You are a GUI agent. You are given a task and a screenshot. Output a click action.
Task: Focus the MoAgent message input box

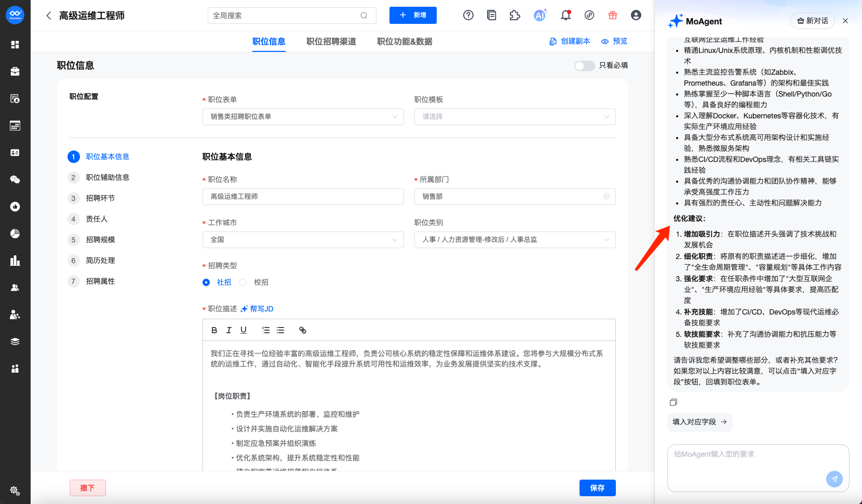pyautogui.click(x=758, y=468)
